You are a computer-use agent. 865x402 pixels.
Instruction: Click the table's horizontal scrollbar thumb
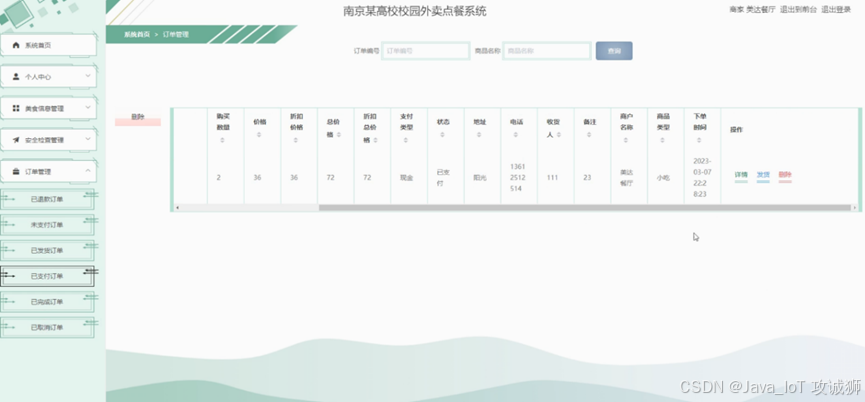tap(585, 208)
